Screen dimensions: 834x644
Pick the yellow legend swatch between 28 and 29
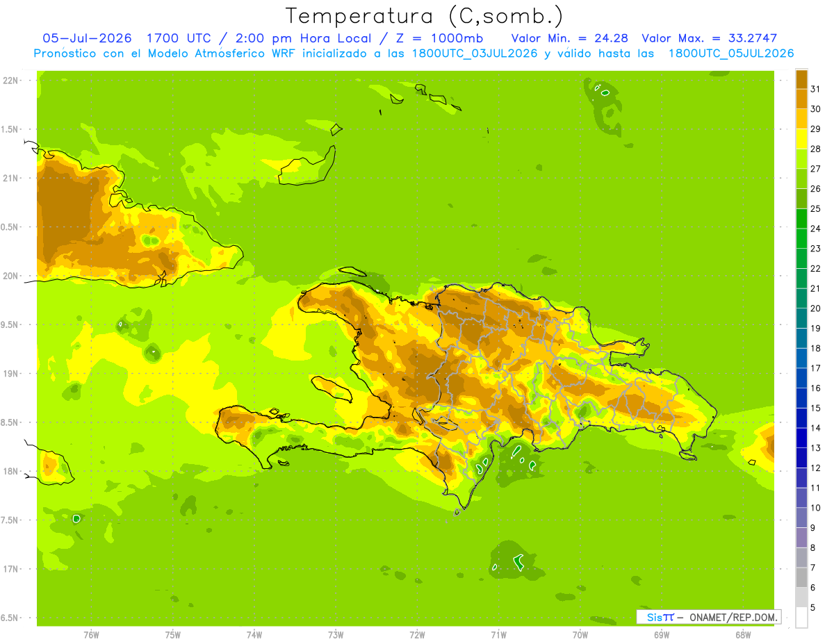[x=801, y=138]
